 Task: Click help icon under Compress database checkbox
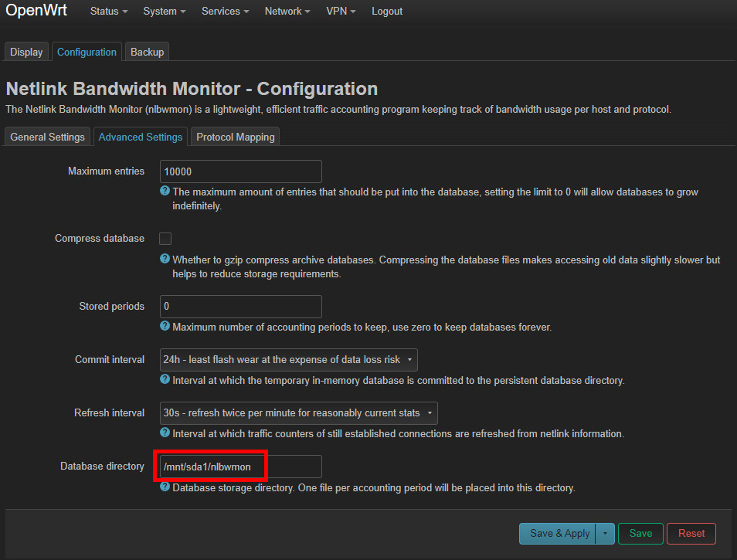point(165,259)
